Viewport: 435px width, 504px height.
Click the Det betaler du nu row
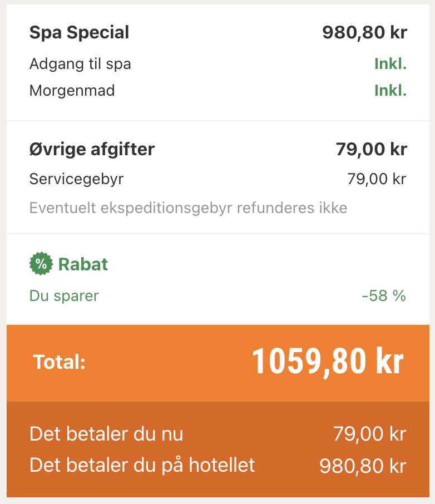[106, 434]
